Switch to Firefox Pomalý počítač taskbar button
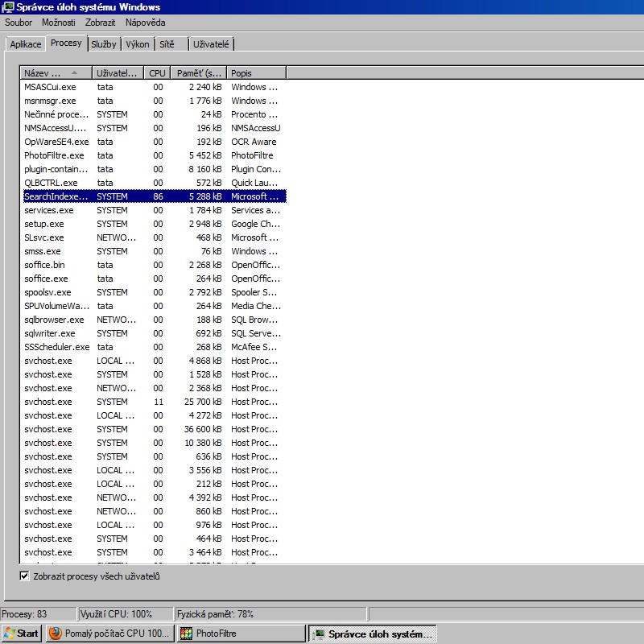The height and width of the screenshot is (644, 644). point(110,634)
